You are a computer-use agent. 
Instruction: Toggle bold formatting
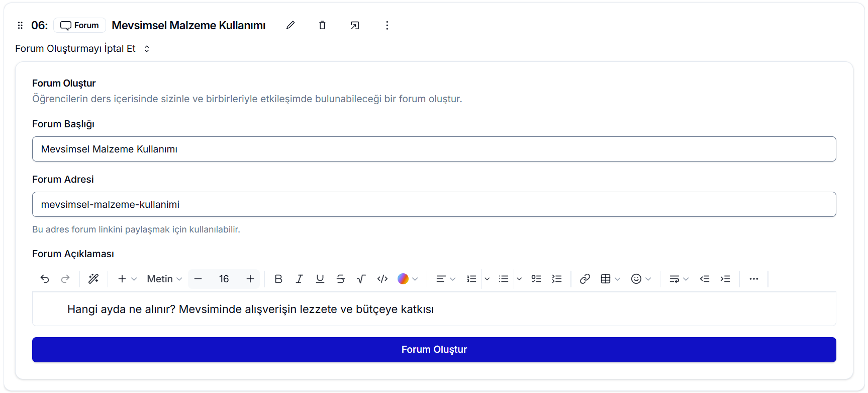point(278,279)
